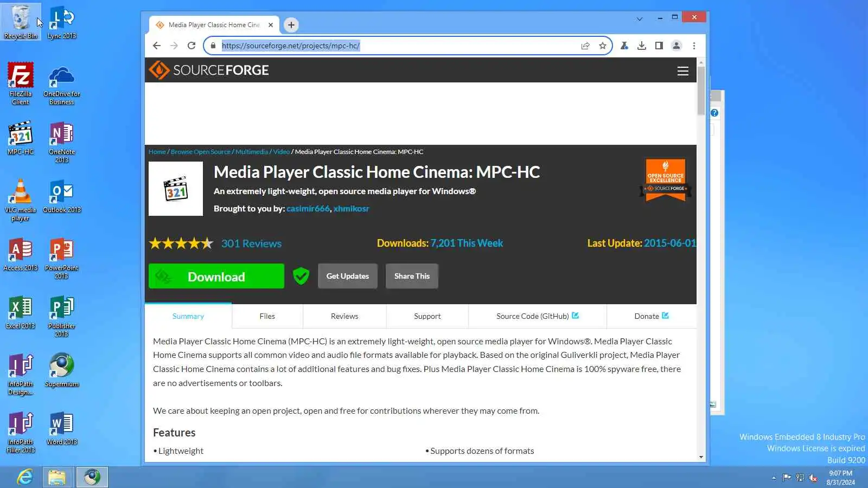Click the share page icon in address bar

pyautogui.click(x=585, y=46)
